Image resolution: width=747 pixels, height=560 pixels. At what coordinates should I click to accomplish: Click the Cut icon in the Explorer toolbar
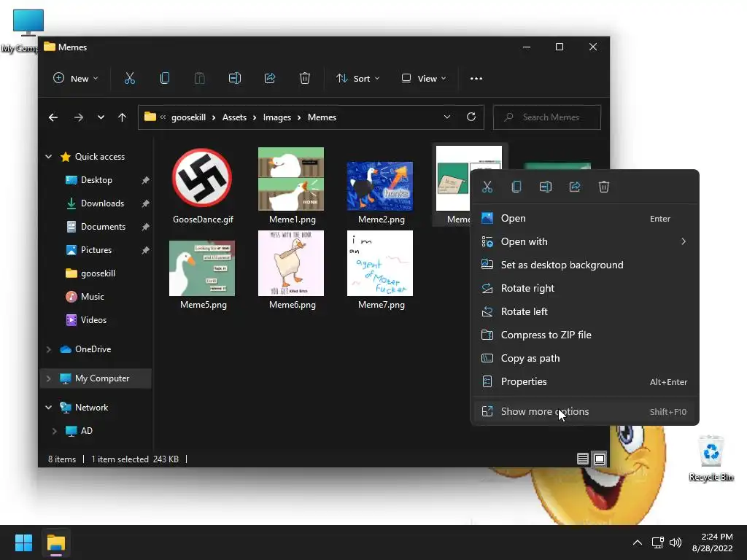(130, 79)
